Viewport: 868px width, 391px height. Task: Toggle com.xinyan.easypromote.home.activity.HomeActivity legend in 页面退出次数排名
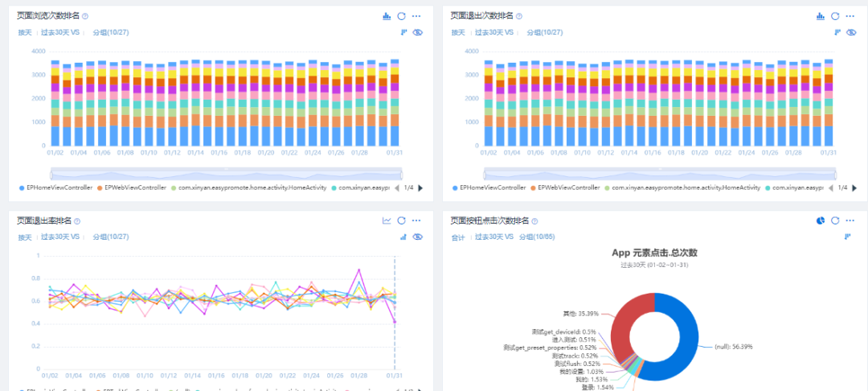(x=682, y=187)
